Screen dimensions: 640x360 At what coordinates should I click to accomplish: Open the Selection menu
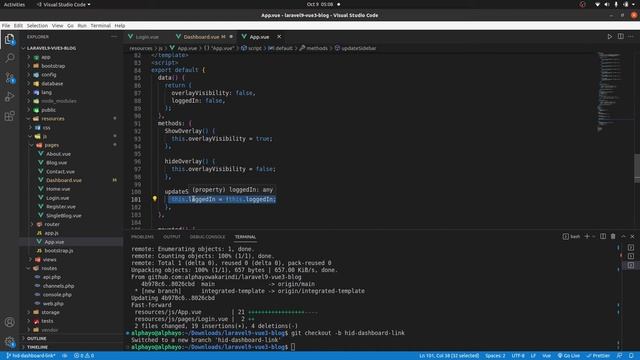[x=37, y=25]
